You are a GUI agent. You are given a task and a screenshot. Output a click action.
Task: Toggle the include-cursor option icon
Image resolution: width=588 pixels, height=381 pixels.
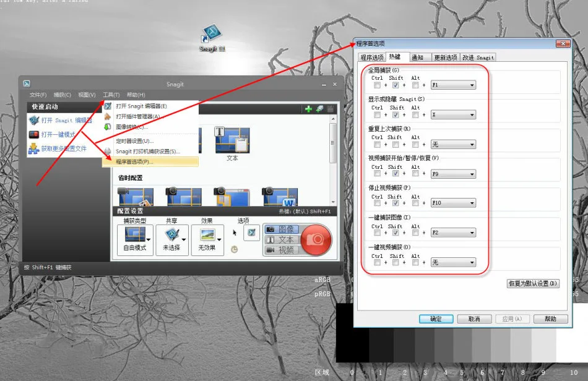[235, 233]
